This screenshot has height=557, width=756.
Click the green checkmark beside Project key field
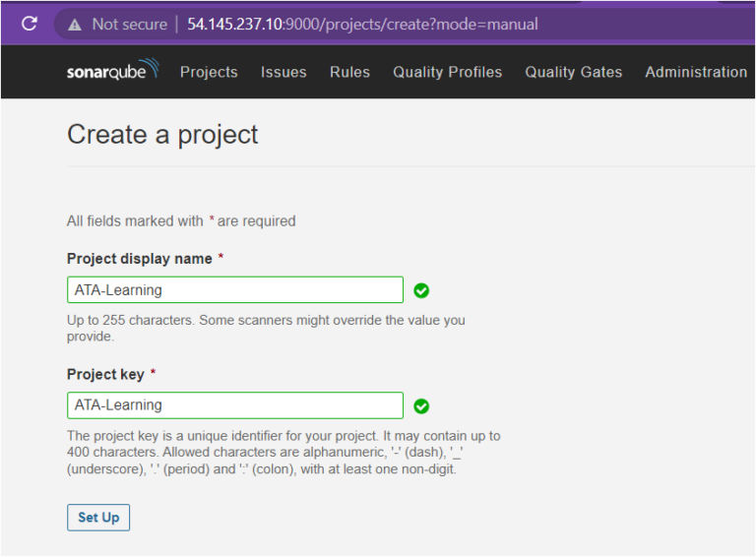point(421,405)
